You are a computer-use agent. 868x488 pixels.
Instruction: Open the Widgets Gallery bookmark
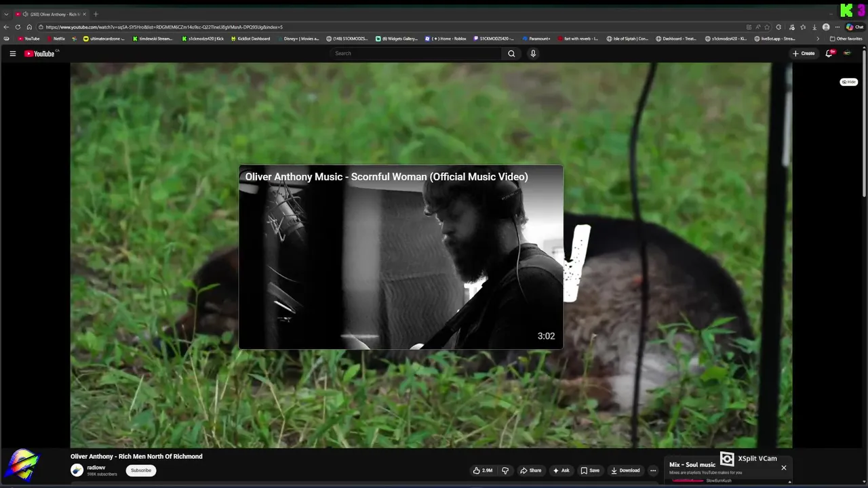[x=397, y=39]
